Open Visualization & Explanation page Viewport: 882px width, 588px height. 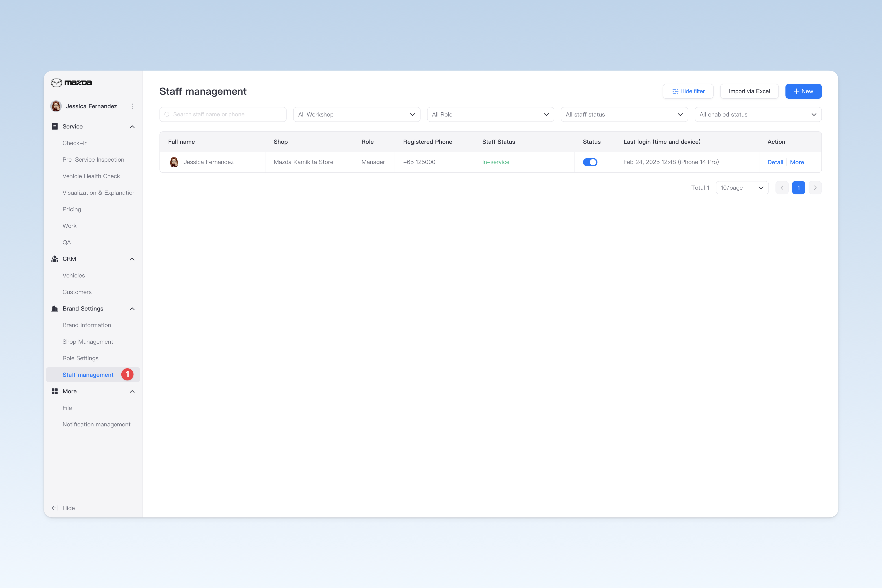pyautogui.click(x=99, y=192)
